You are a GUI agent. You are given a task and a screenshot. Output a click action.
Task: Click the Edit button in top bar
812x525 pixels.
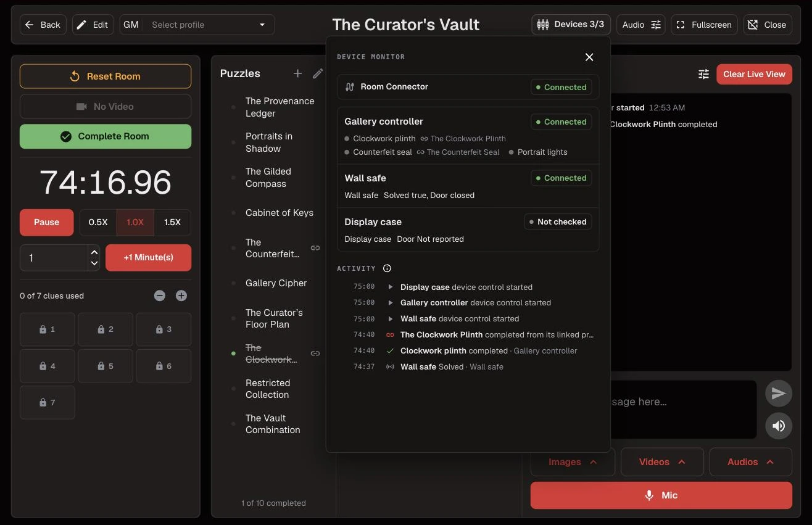pyautogui.click(x=93, y=25)
